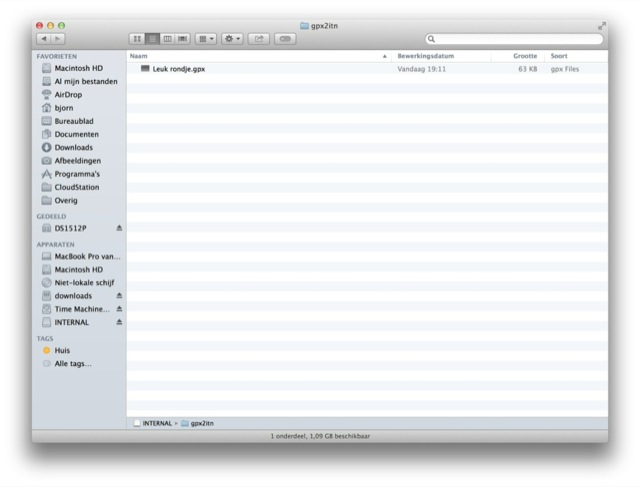Screen dimensions: 640x487
Task: Open Bureaublad in the sidebar
Action: pos(74,121)
